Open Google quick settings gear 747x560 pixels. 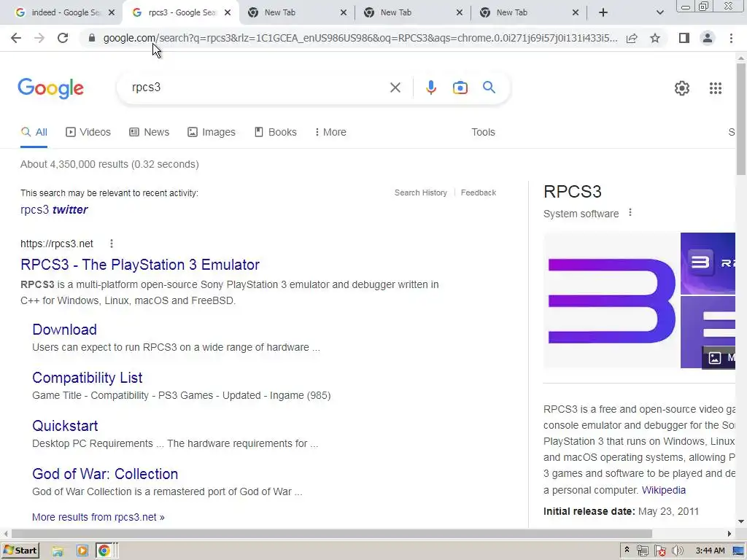click(x=682, y=88)
